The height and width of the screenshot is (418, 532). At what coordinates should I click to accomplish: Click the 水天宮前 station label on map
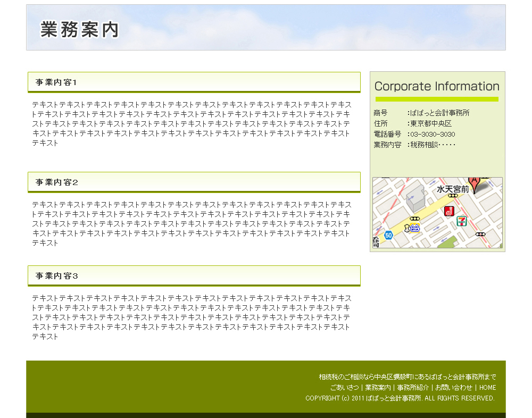tap(453, 189)
